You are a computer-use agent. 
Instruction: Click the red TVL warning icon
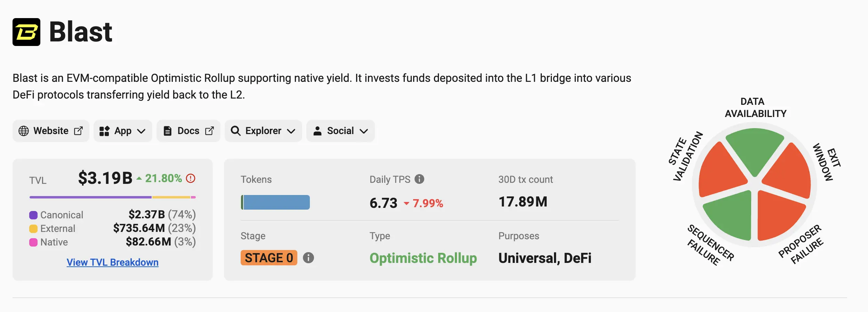[191, 178]
